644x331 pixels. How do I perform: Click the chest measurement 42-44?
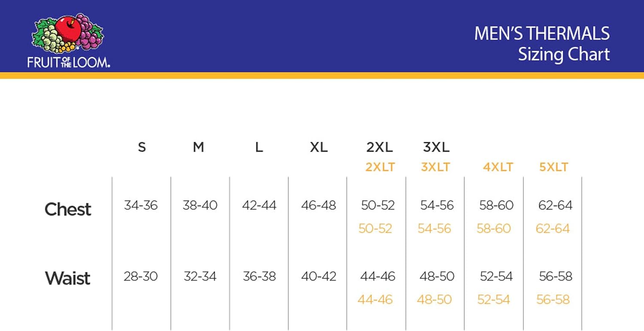(x=259, y=205)
